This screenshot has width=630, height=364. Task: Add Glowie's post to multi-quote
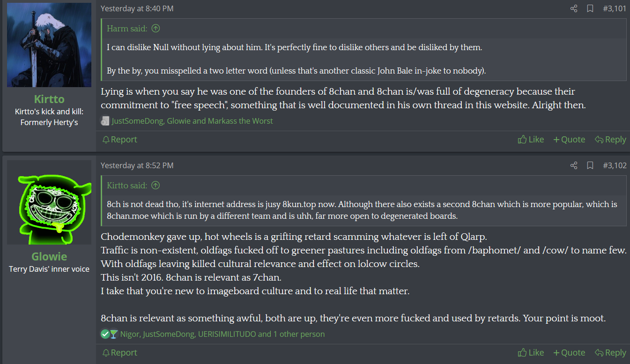click(569, 353)
